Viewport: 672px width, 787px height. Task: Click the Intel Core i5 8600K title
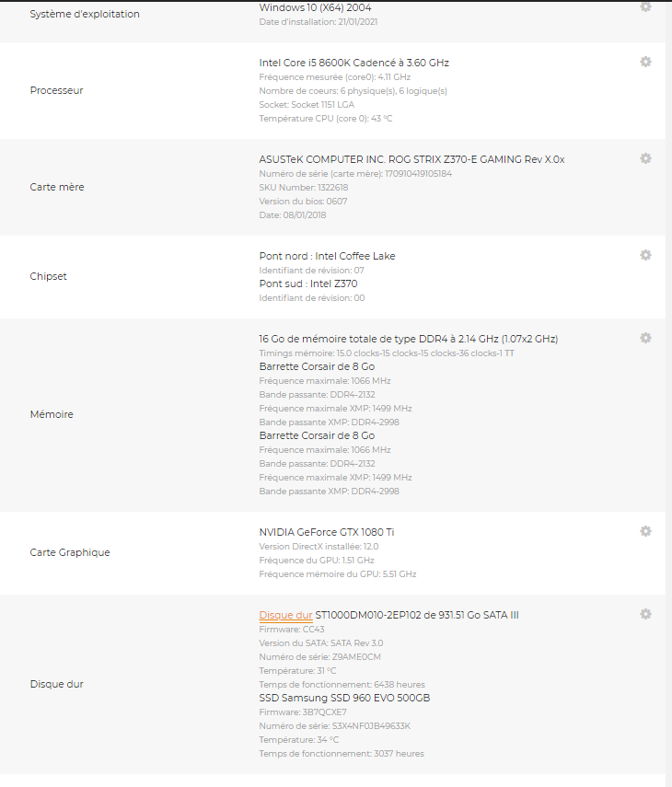click(353, 63)
